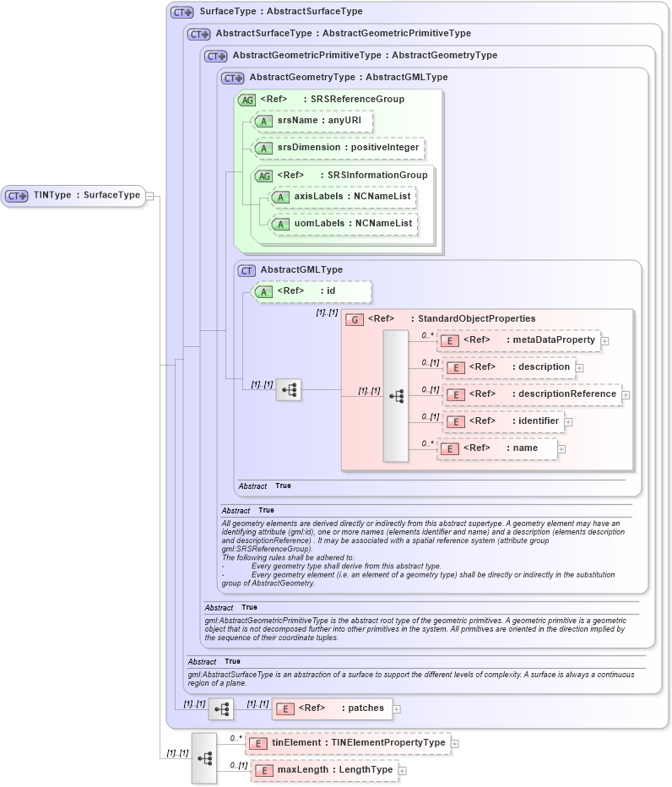Screen dimensions: 672x787
Task: Select the SRSReferenceGroup reference label
Action: [x=333, y=100]
